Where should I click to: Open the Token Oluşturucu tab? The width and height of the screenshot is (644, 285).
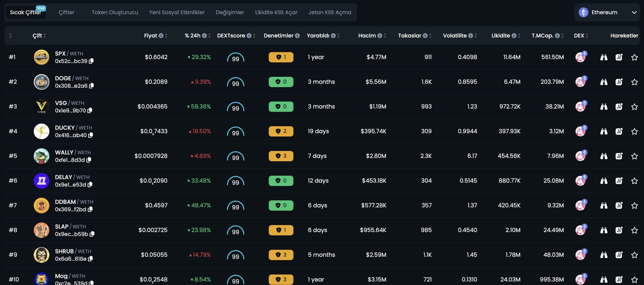[x=115, y=12]
